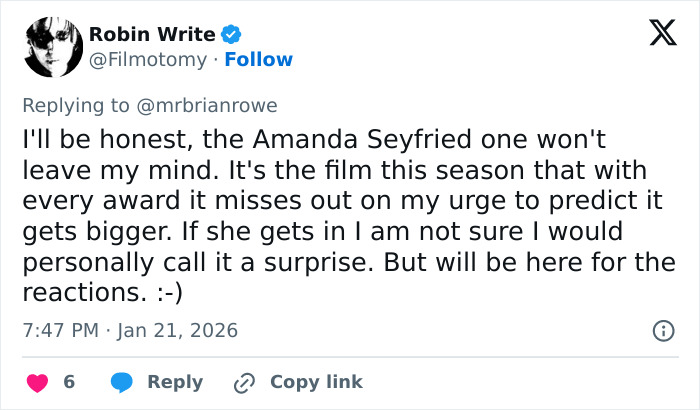Screen dimensions: 700x410
Task: Click the Jan 21, 2026 date
Action: [176, 330]
